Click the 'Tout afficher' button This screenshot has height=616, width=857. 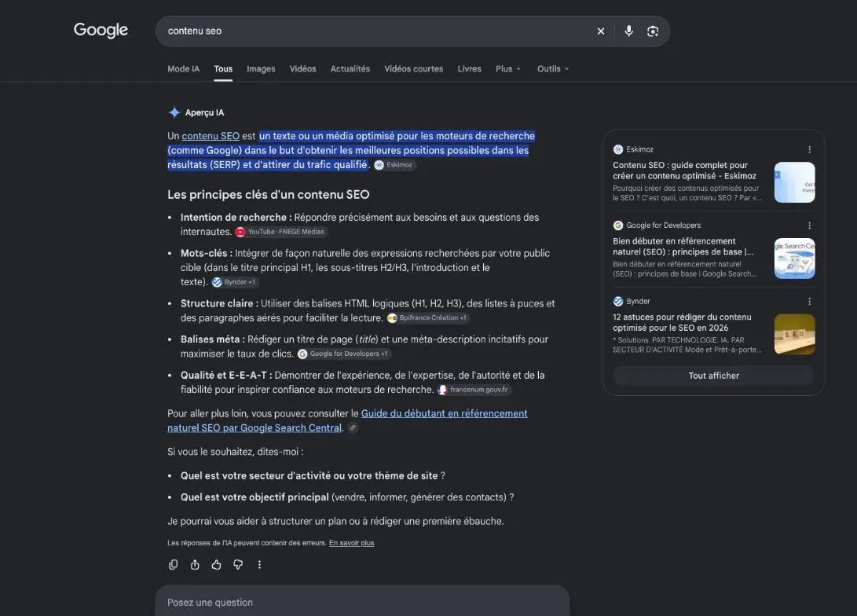[x=713, y=376]
